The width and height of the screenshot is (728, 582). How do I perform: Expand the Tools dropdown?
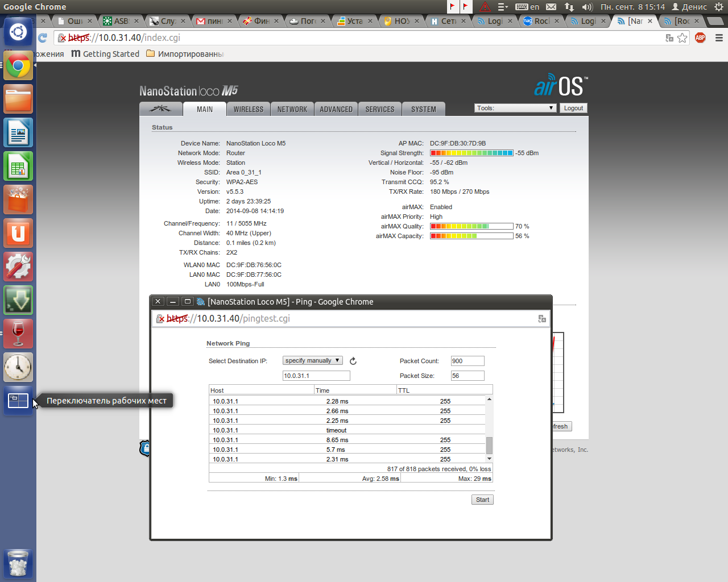[515, 108]
